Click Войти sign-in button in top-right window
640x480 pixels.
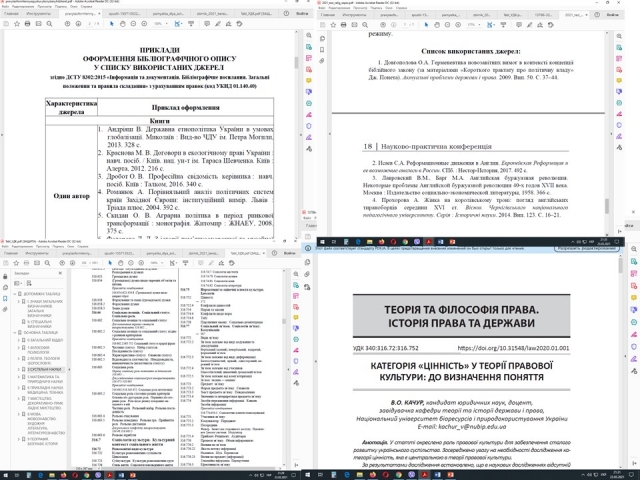coord(612,15)
